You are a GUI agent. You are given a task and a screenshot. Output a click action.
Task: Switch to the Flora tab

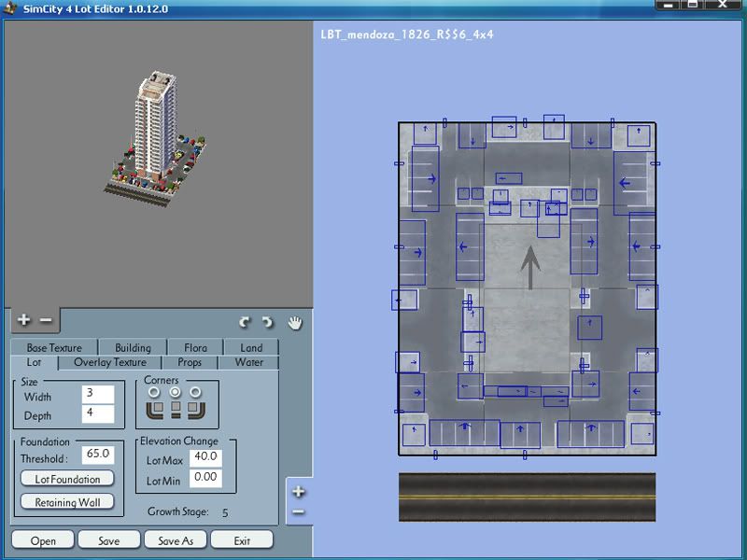click(x=195, y=347)
